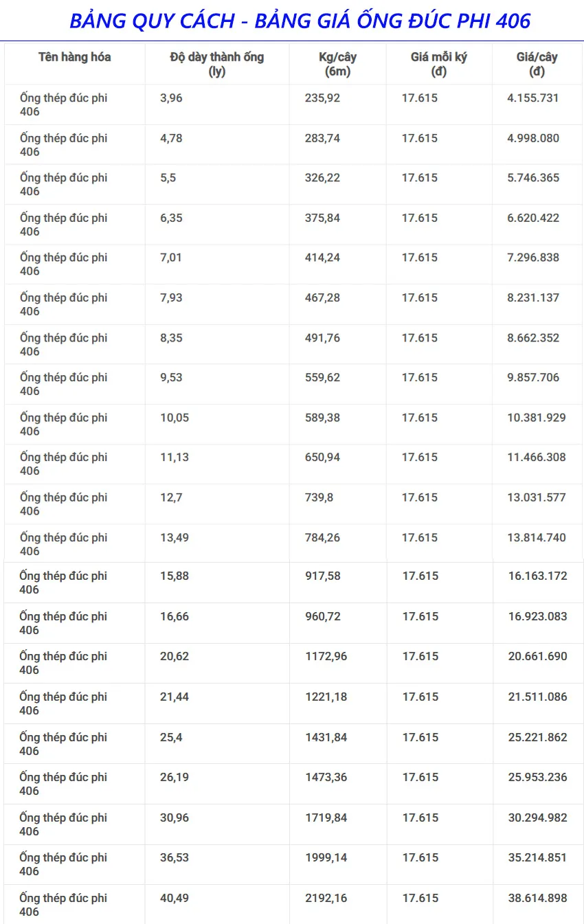Click the 'Giá/cây (đ)' column header

click(x=537, y=64)
